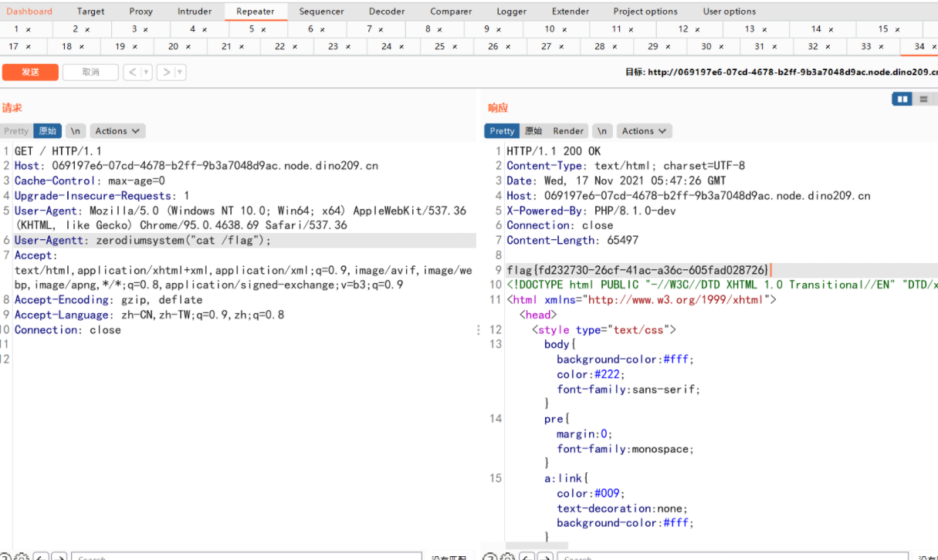Screen dimensions: 938x560
Task: Toggle request Pretty view
Action: [x=16, y=131]
